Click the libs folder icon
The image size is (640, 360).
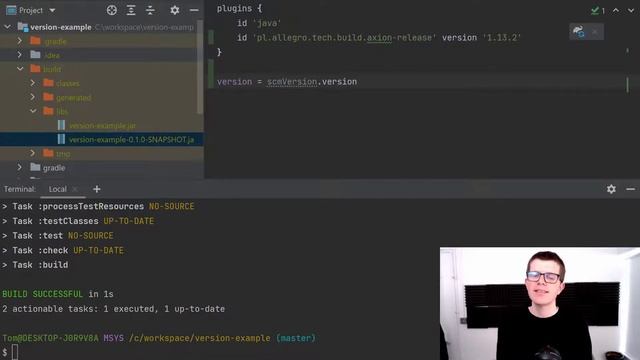coord(48,111)
